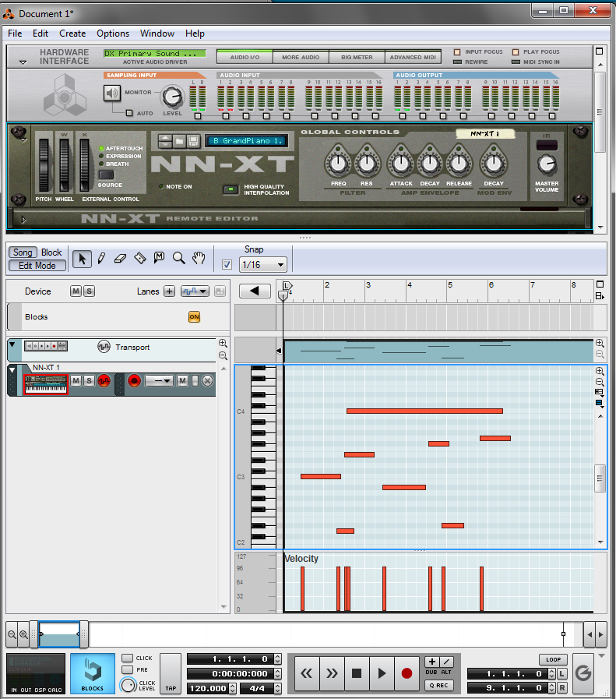
Task: Open the Window menu
Action: point(157,34)
